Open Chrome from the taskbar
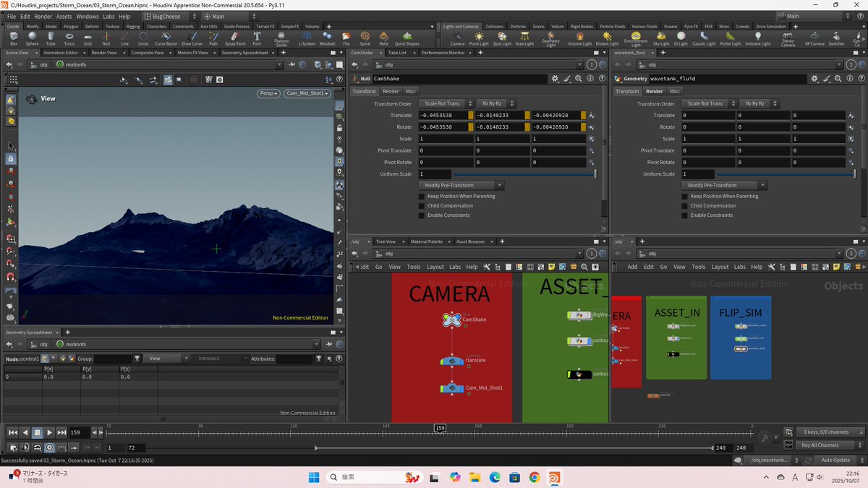 pyautogui.click(x=534, y=477)
